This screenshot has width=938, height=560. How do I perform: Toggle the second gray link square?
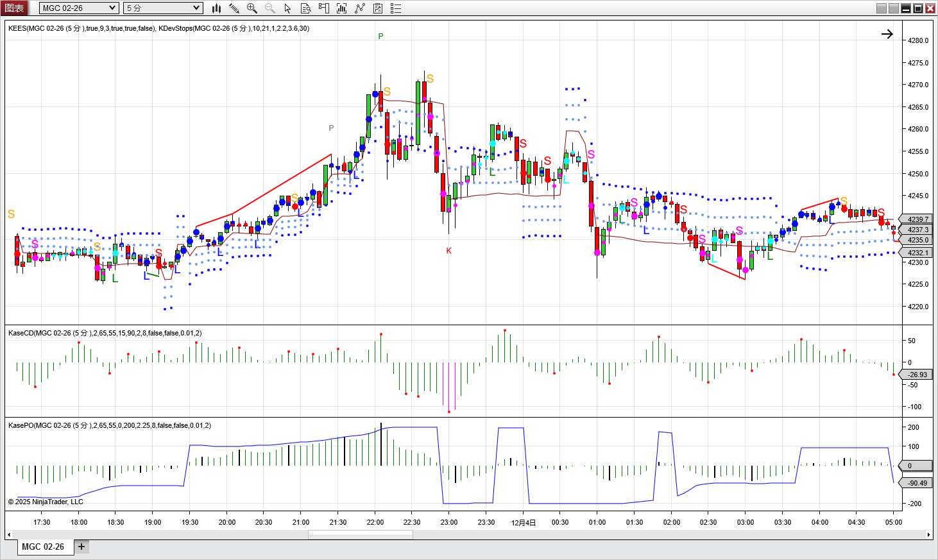coord(893,8)
